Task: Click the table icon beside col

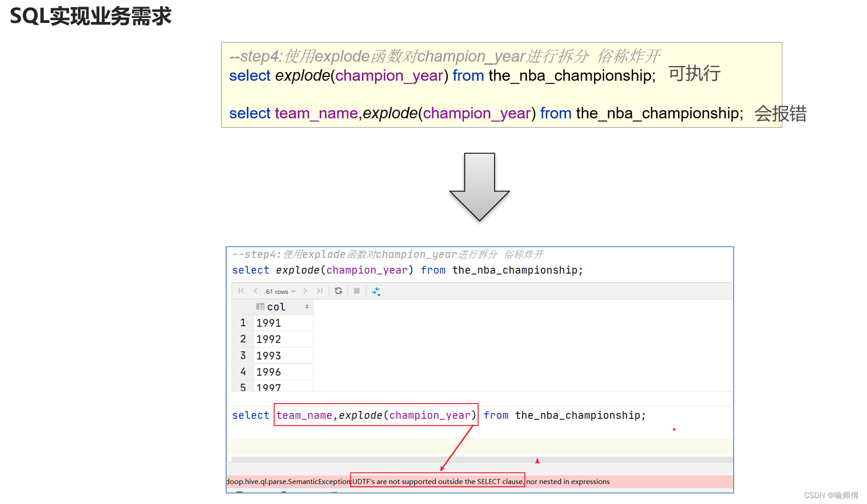Action: coord(260,307)
